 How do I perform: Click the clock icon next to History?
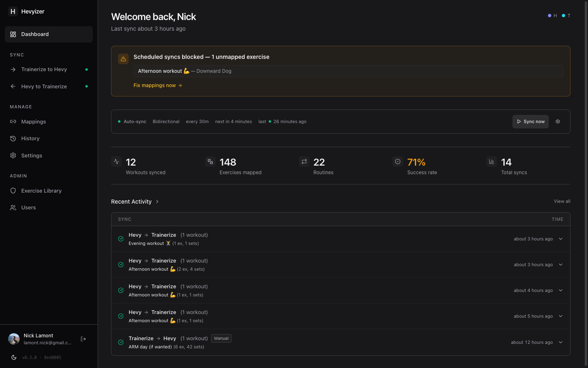point(13,139)
